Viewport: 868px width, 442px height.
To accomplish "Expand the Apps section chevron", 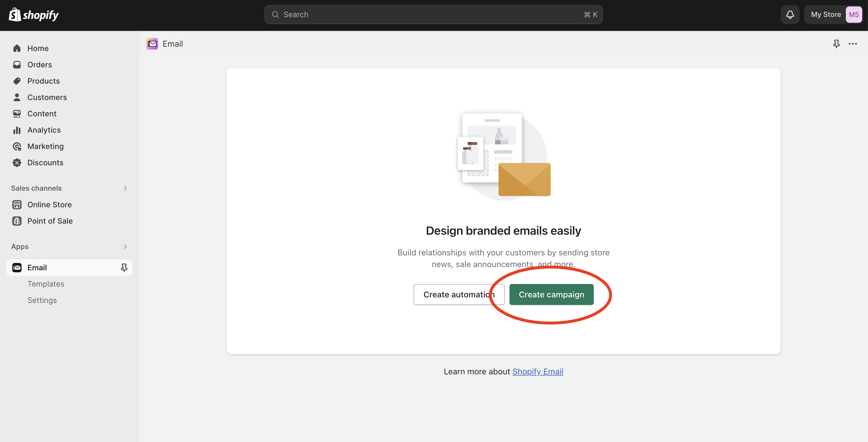I will pyautogui.click(x=125, y=247).
